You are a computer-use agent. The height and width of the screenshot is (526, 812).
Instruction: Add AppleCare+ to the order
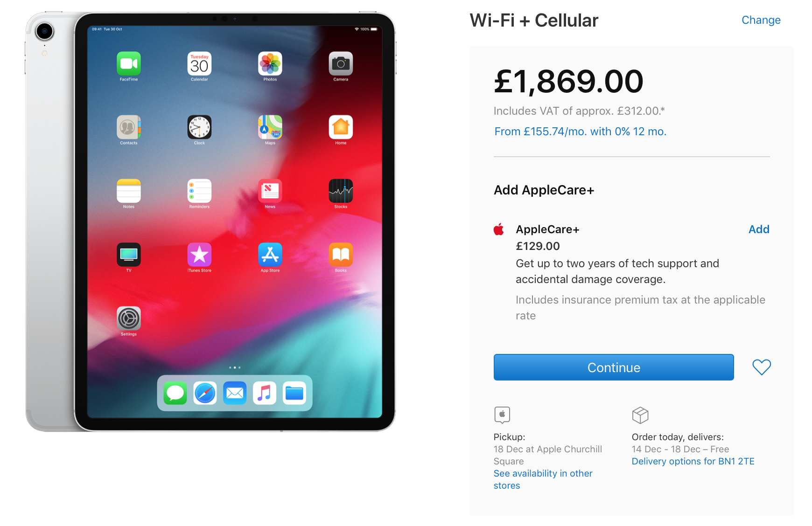tap(759, 229)
